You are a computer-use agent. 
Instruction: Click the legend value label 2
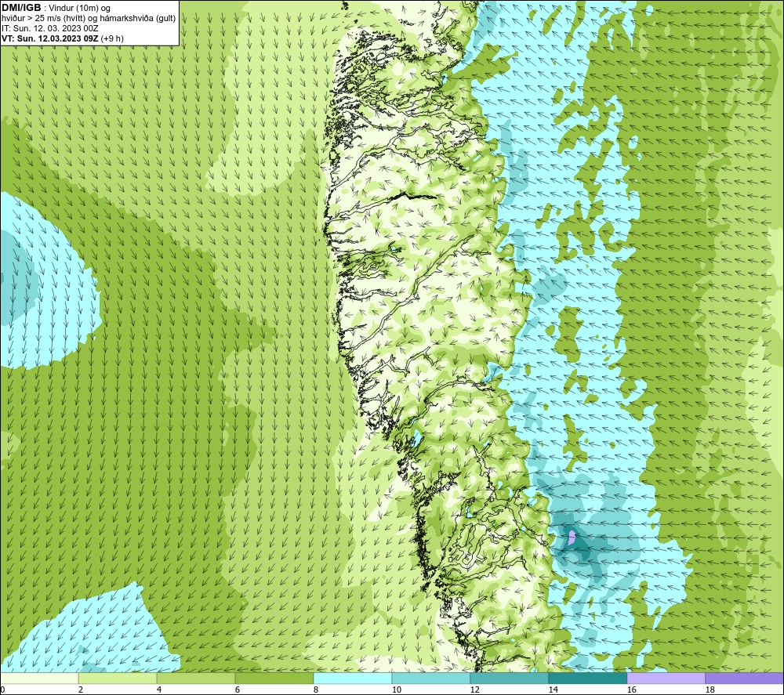click(81, 690)
